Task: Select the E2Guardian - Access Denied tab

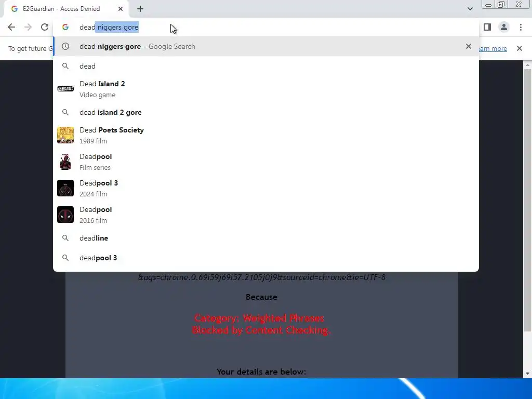Action: tap(66, 9)
